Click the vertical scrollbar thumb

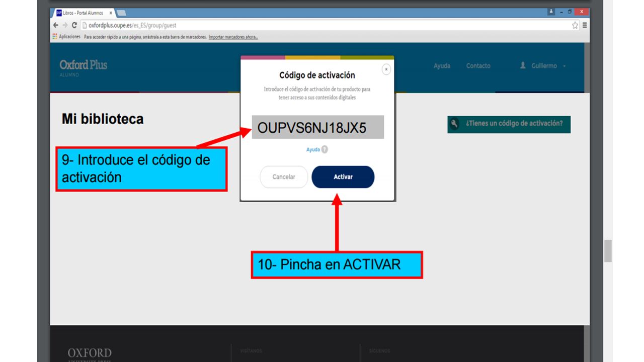(608, 251)
